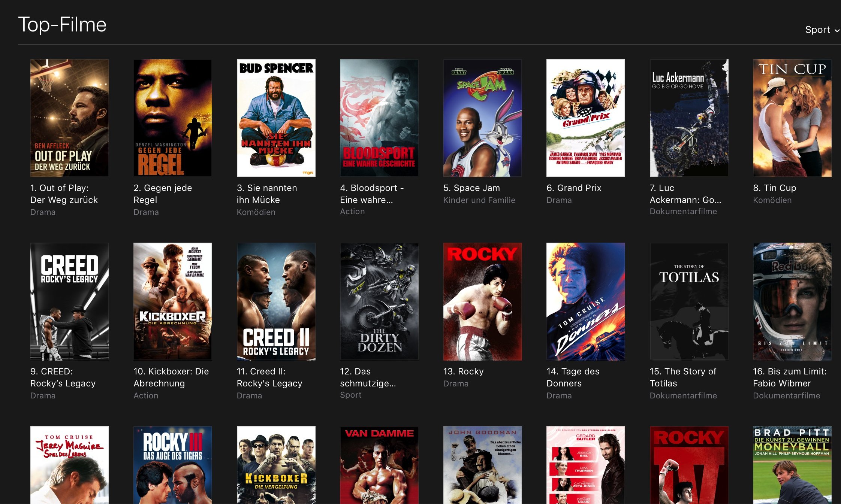841x504 pixels.
Task: Click 'Drama' genre under Creed II
Action: 249,396
